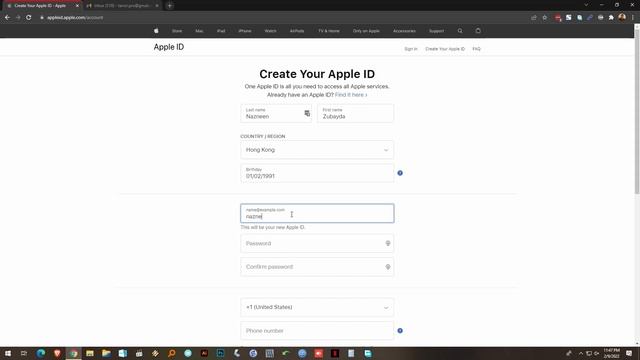This screenshot has height=360, width=640.
Task: Open the Store menu on Apple nav
Action: click(177, 31)
